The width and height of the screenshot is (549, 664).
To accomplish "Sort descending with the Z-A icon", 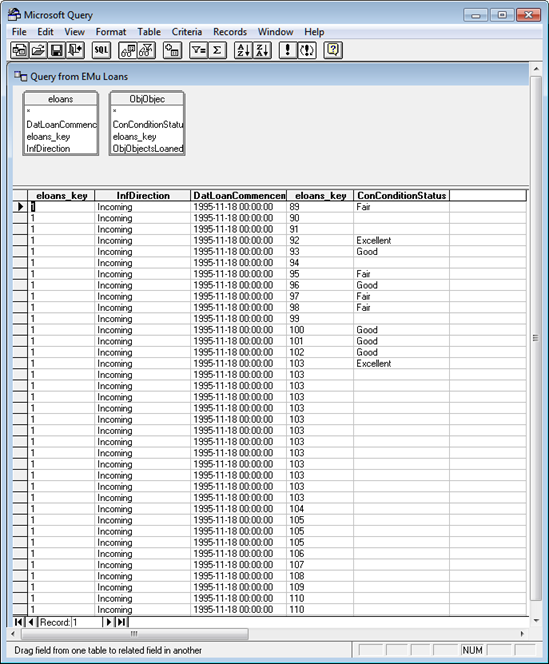I will click(262, 50).
